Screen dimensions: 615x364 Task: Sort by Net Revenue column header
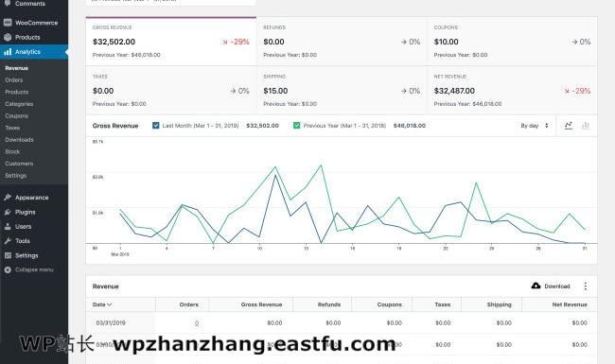570,304
